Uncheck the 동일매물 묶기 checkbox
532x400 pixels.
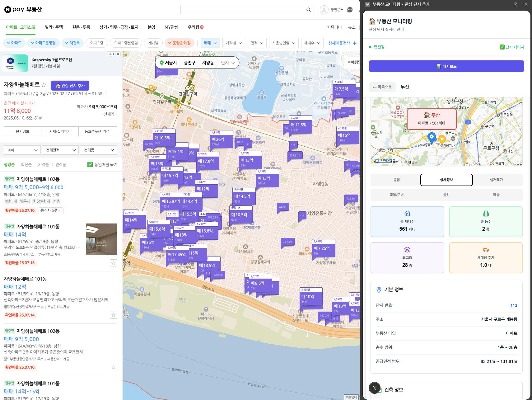click(90, 164)
